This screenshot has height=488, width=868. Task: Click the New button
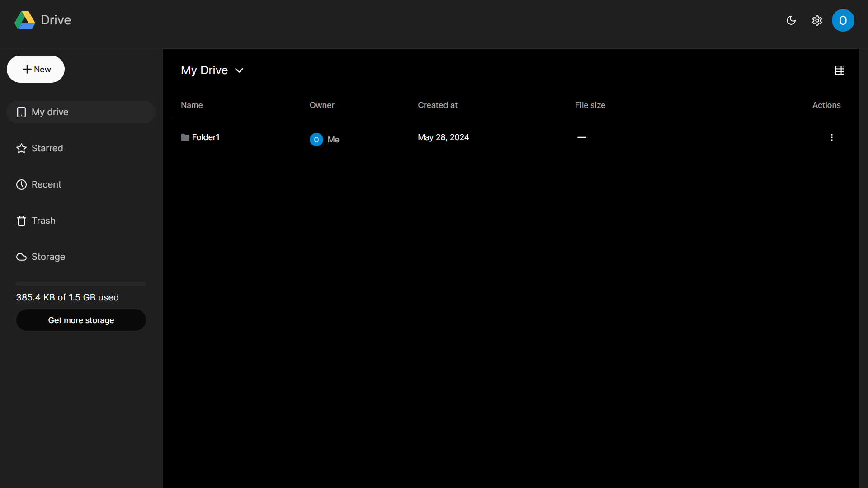35,69
